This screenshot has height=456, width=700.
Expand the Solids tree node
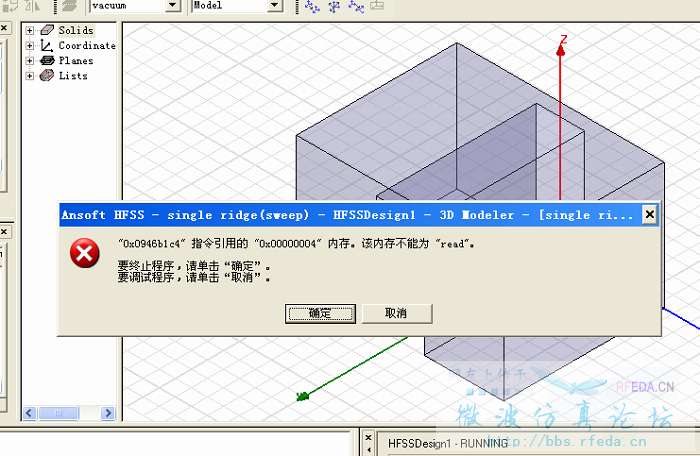click(x=29, y=30)
